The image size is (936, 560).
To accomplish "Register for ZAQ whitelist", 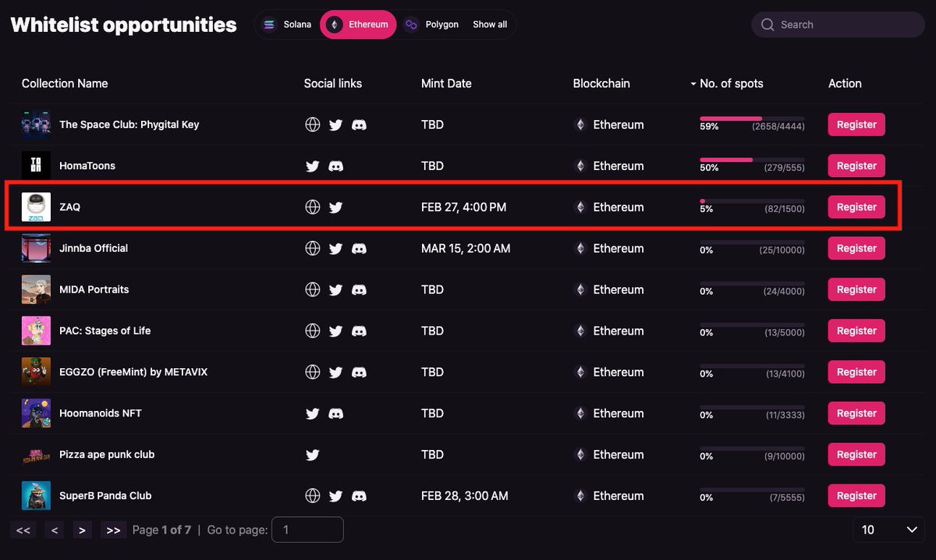I will [x=856, y=207].
